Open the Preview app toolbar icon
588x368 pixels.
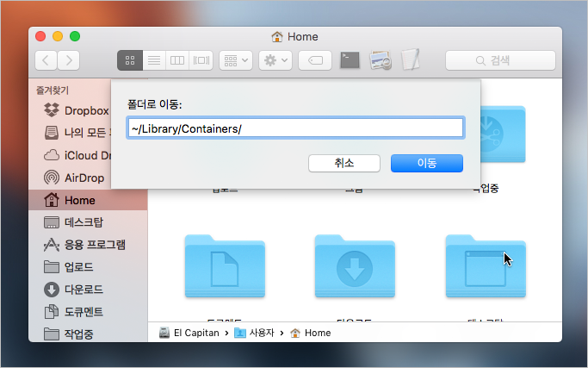(x=381, y=60)
